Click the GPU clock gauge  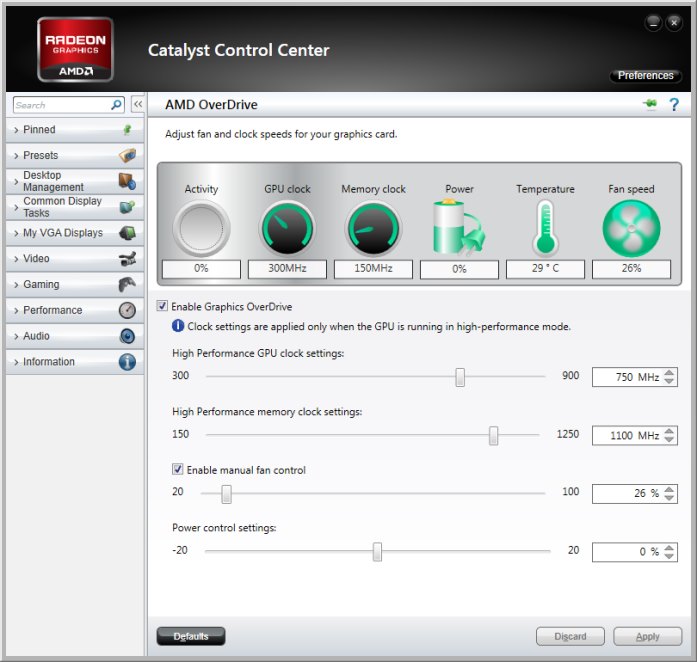(x=287, y=228)
